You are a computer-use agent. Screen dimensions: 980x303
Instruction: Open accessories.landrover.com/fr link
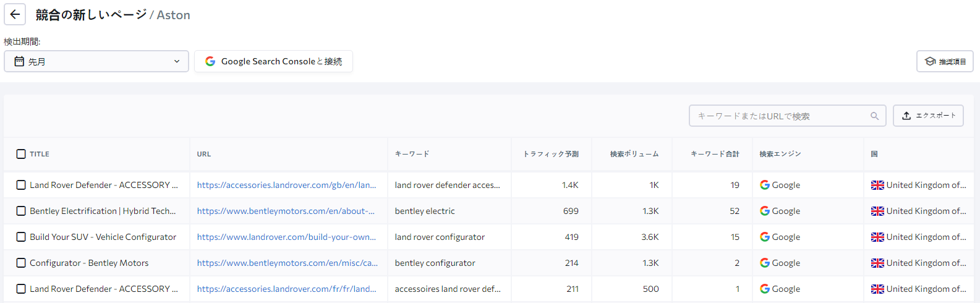point(287,289)
